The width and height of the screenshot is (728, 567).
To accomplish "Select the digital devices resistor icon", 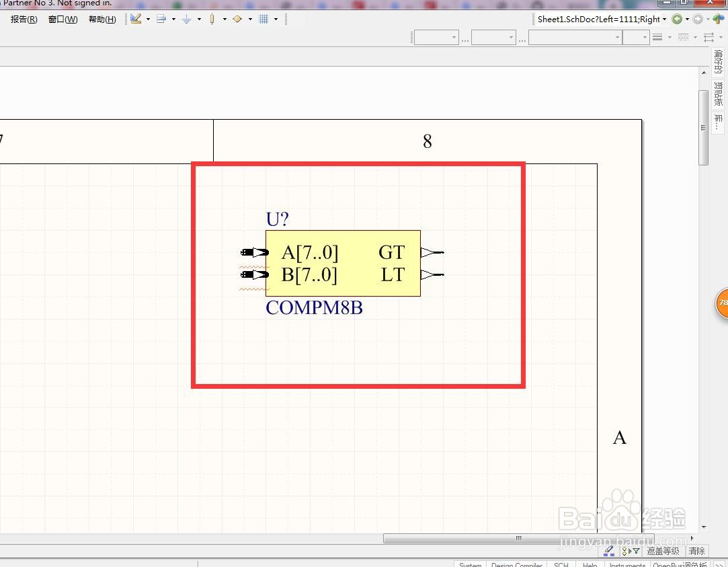I will 212,19.
